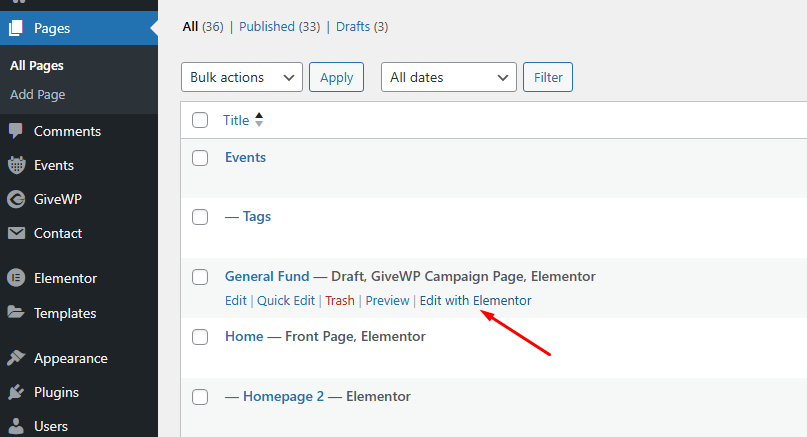Check the Events page row checkbox
Screen dimensions: 807x437
200,158
